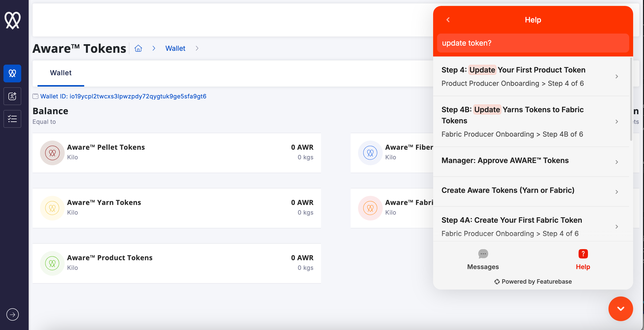Click the wallet icon beside Wallet ID
The height and width of the screenshot is (330, 644).
(36, 96)
